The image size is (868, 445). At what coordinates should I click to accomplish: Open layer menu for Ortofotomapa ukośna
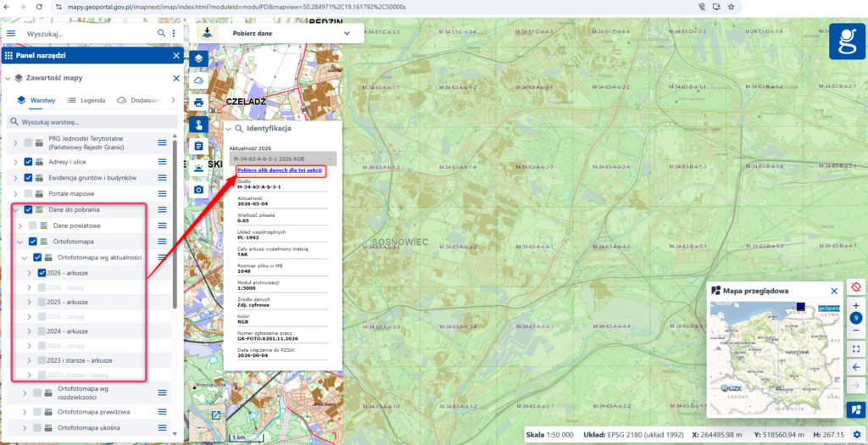click(x=162, y=428)
